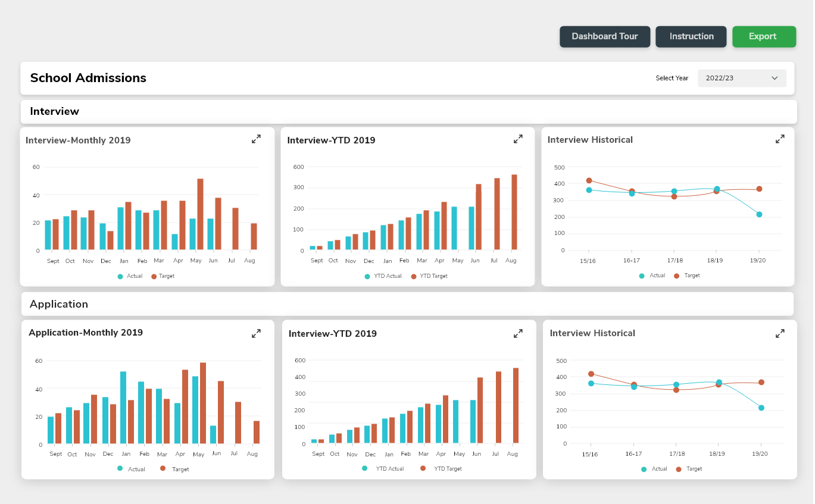Click the Aug Target bar in Interview section YTD chart

click(514, 212)
